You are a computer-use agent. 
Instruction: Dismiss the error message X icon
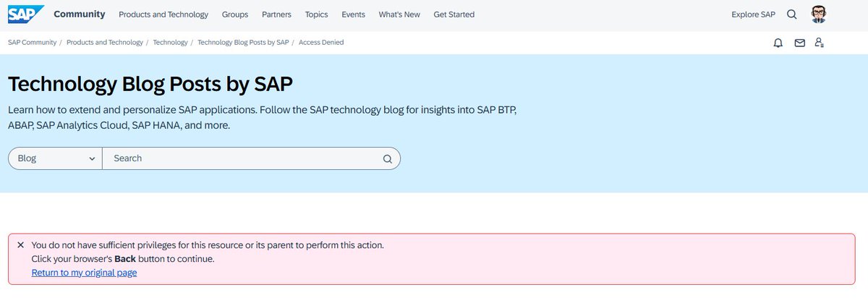[x=20, y=245]
